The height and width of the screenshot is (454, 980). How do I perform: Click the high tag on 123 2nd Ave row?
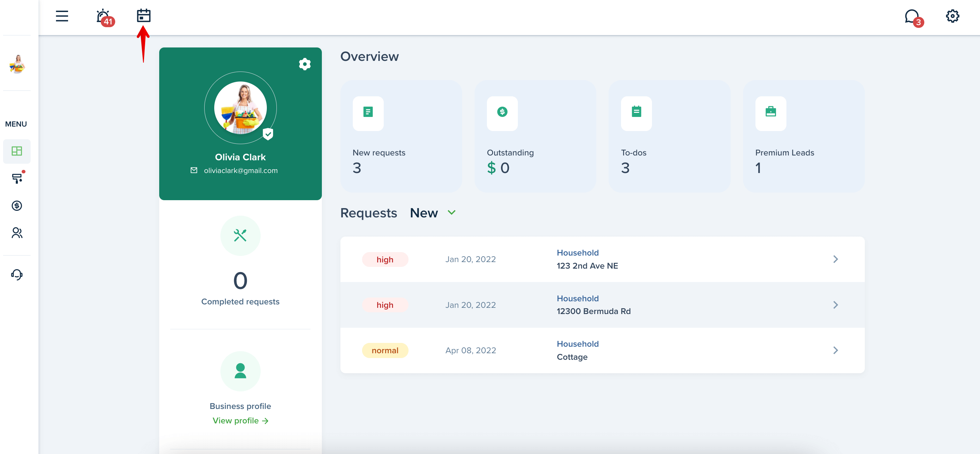pyautogui.click(x=385, y=260)
